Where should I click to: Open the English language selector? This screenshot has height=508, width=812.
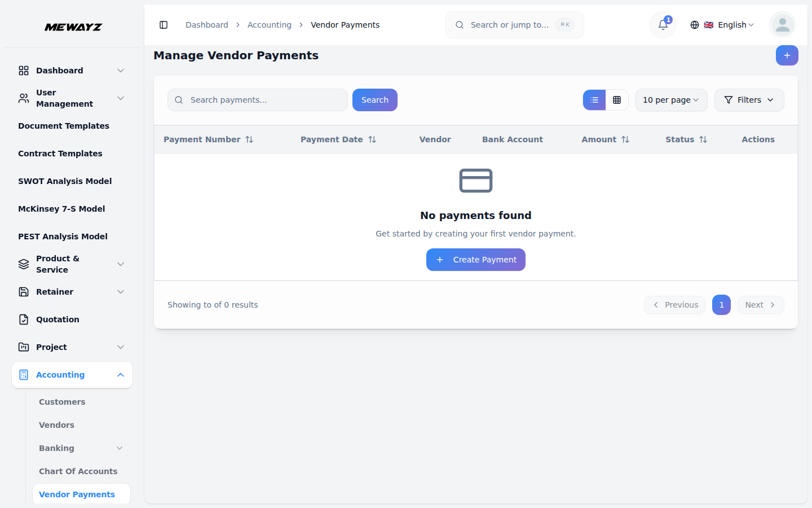pos(722,25)
